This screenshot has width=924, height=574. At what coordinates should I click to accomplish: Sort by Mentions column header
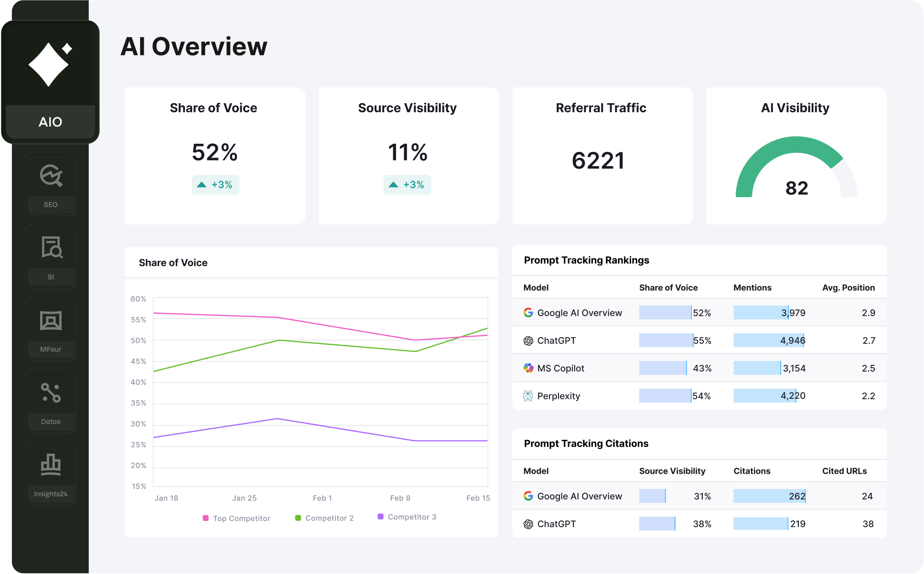[752, 287]
